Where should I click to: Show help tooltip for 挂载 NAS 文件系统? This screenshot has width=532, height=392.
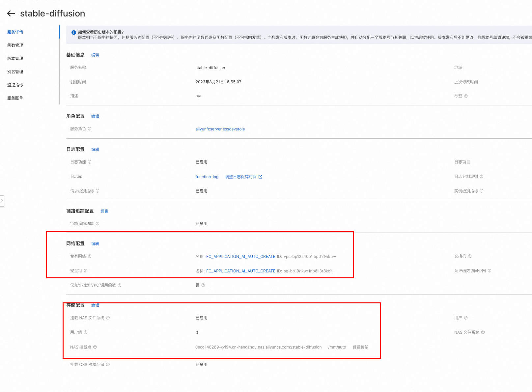point(108,318)
